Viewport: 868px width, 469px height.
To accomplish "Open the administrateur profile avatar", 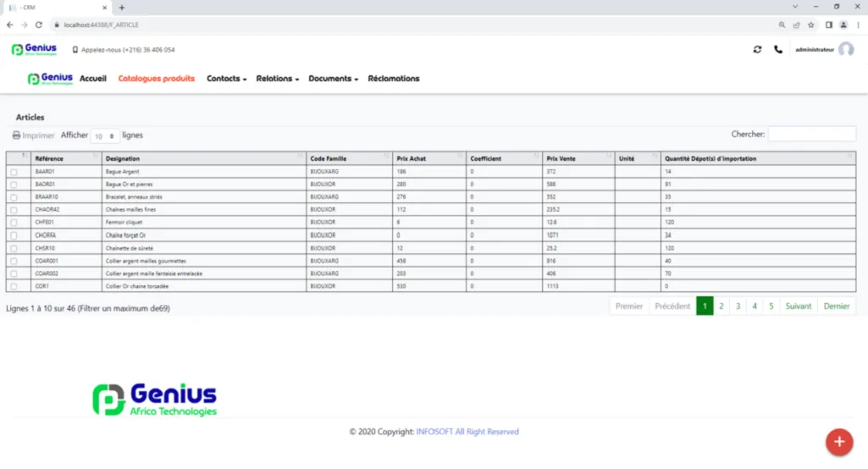I will click(846, 50).
